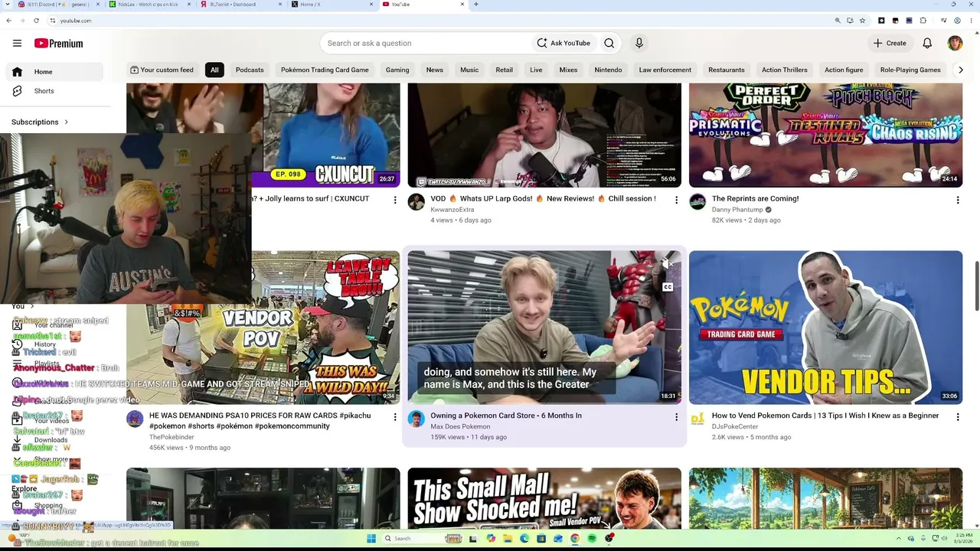Bookmark this page with the star icon
Viewport: 980px width, 551px height.
862,21
